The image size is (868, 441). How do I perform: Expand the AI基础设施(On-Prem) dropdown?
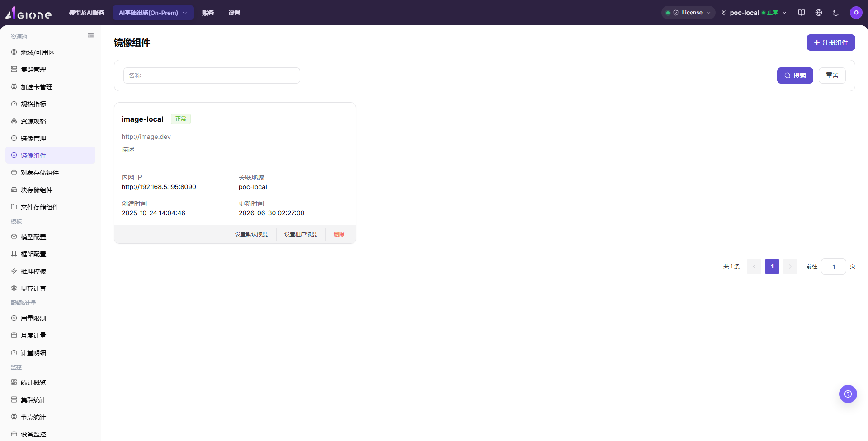[x=153, y=13]
